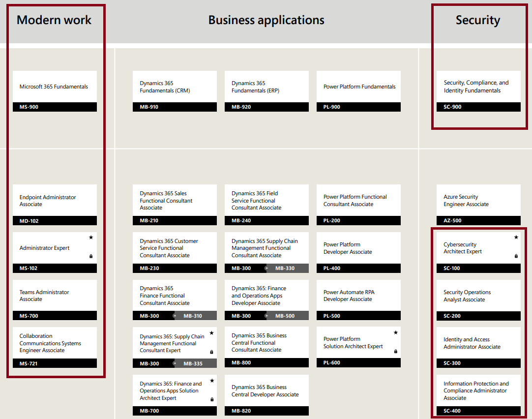
Task: Open Azure Security Engineer Associate title
Action: tap(466, 201)
